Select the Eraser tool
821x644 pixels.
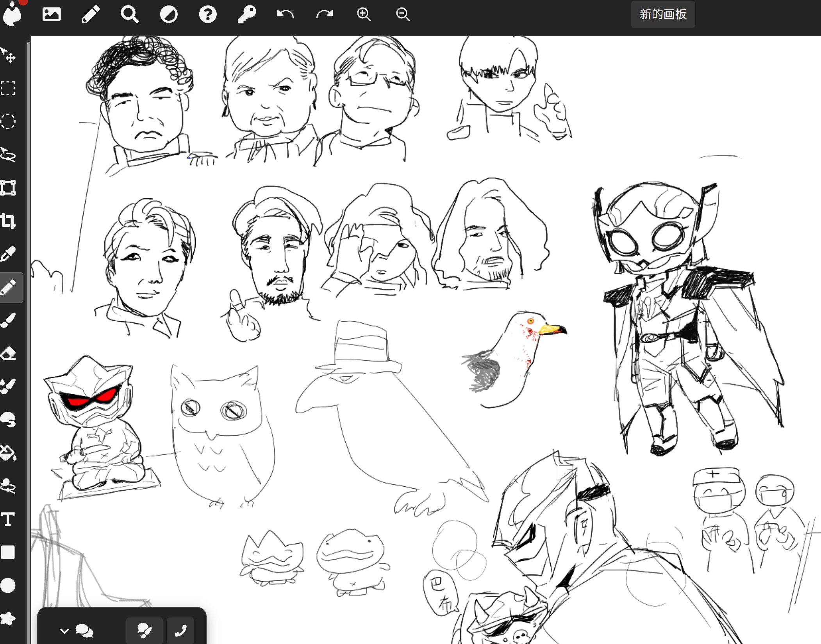[8, 354]
